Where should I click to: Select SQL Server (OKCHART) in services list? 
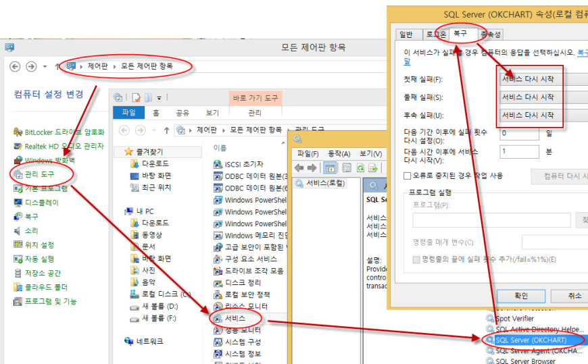531,340
